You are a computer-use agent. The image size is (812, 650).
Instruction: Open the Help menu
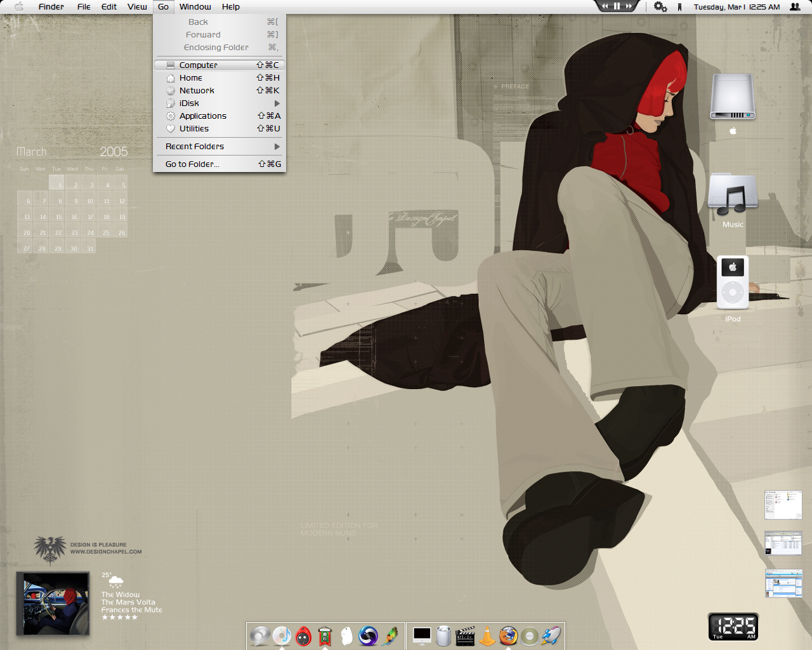(231, 6)
